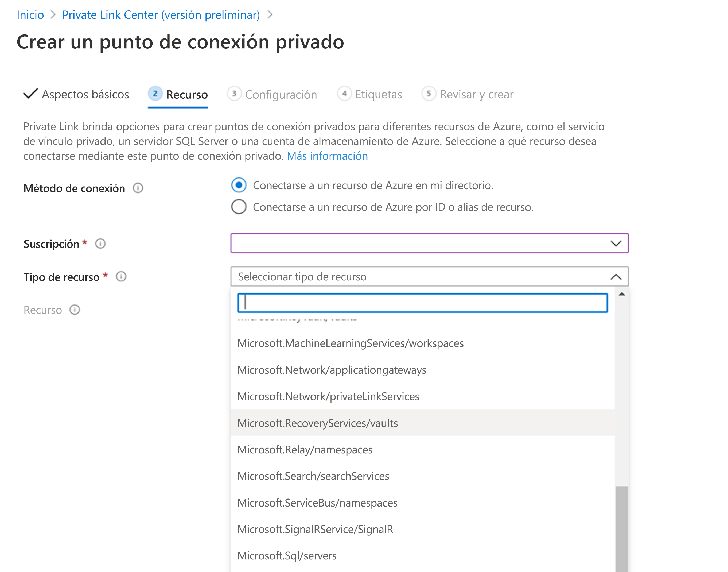728x572 pixels.
Task: Select connect to resource in my directory radio
Action: pos(239,185)
